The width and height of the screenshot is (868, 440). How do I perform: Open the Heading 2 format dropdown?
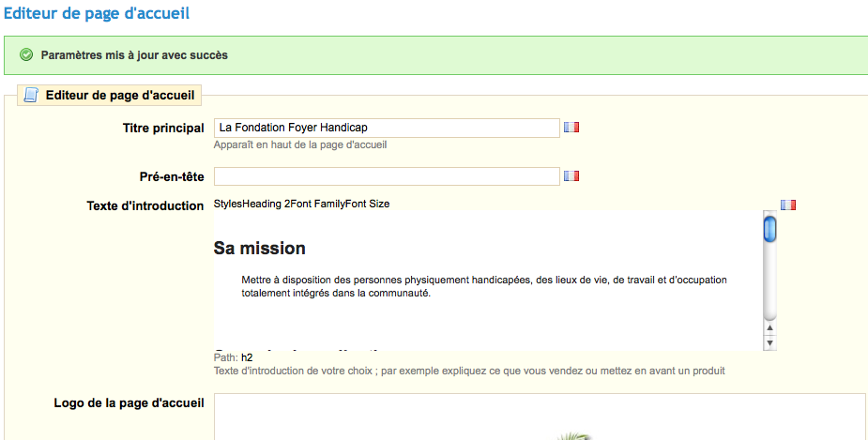(266, 204)
